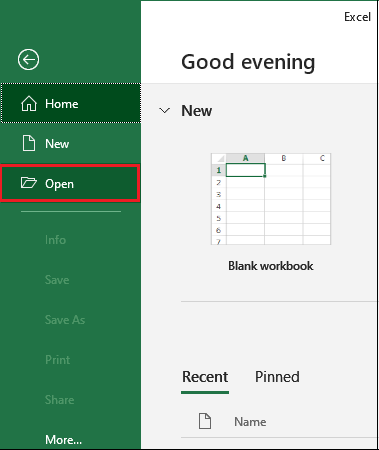Switch to the Pinned tab
379x450 pixels.
pos(277,377)
